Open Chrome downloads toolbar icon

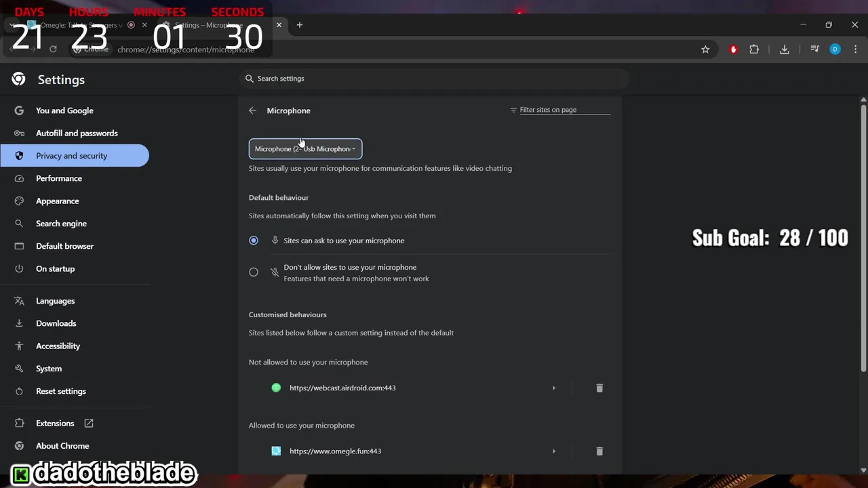(785, 49)
